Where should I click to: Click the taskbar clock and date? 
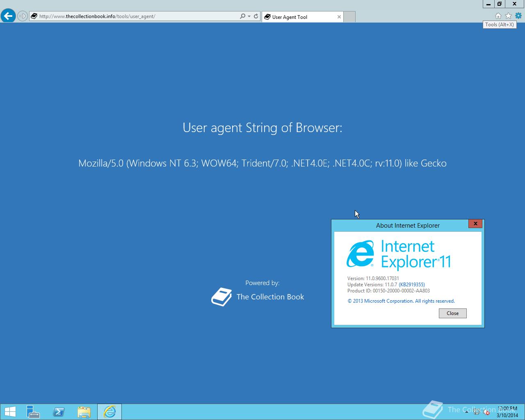coord(507,412)
